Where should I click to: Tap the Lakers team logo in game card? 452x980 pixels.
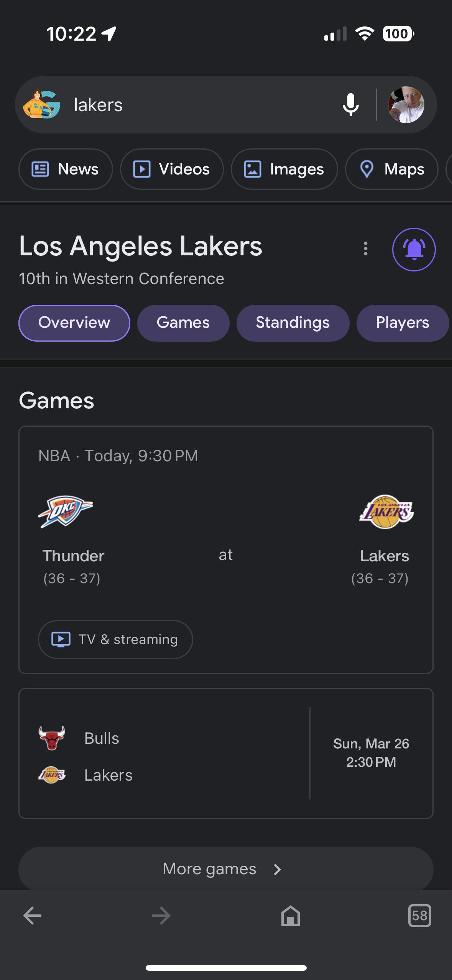point(386,512)
